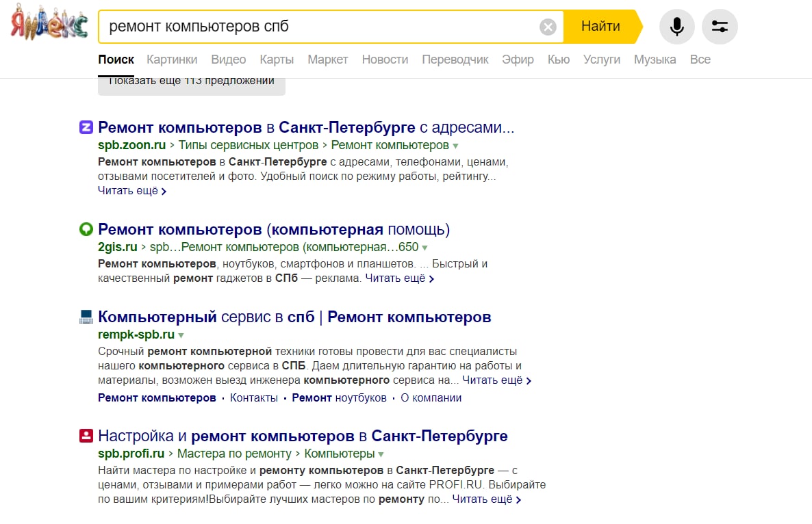Open the Музыка tab
This screenshot has width=812, height=524.
655,60
